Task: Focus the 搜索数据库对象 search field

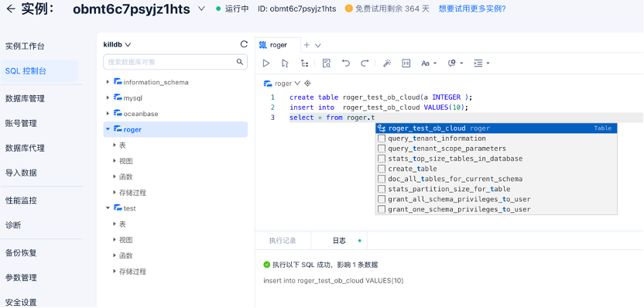Action: (x=176, y=62)
